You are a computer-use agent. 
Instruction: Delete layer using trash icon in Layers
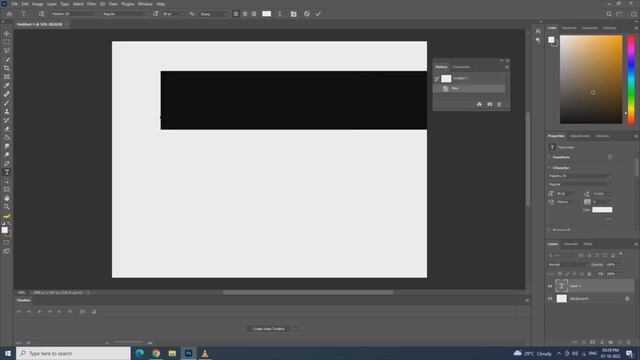pos(629,342)
